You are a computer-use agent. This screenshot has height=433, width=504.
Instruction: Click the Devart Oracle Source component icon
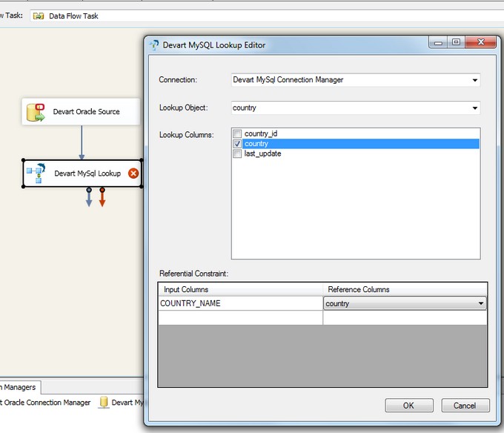(x=36, y=112)
